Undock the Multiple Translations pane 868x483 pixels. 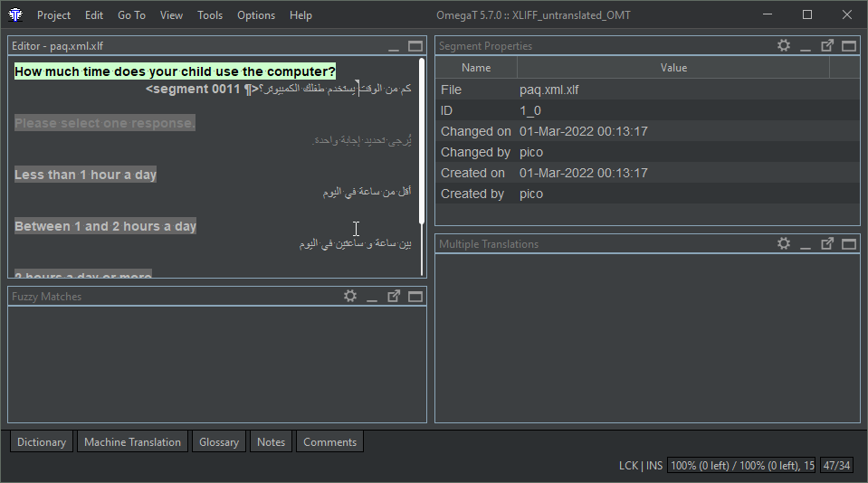827,243
